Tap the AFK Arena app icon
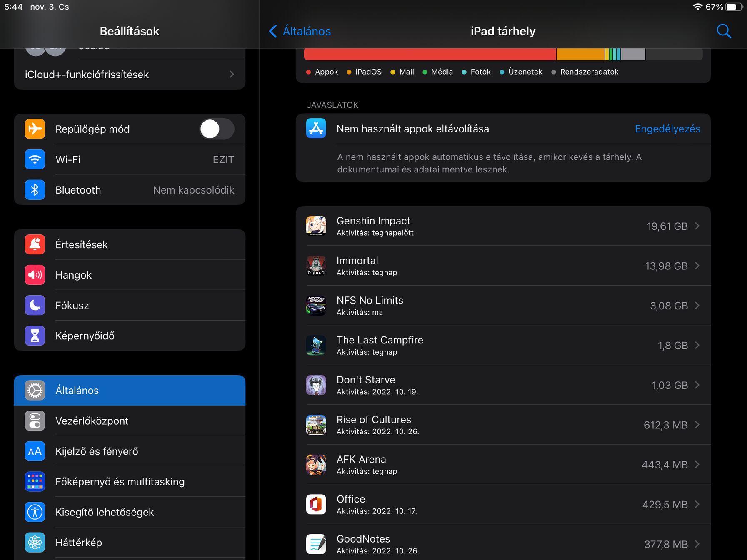 316,465
